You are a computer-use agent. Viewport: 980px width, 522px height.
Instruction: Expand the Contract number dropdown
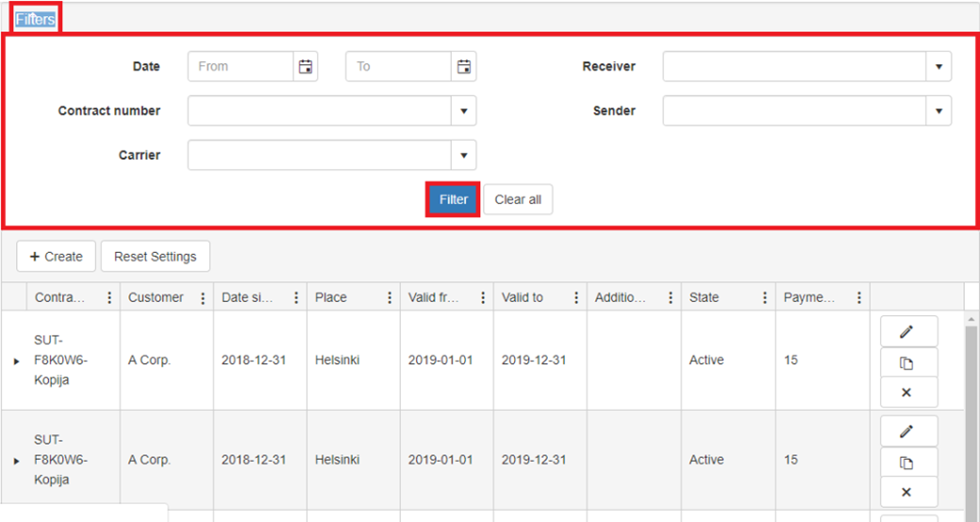[x=463, y=111]
